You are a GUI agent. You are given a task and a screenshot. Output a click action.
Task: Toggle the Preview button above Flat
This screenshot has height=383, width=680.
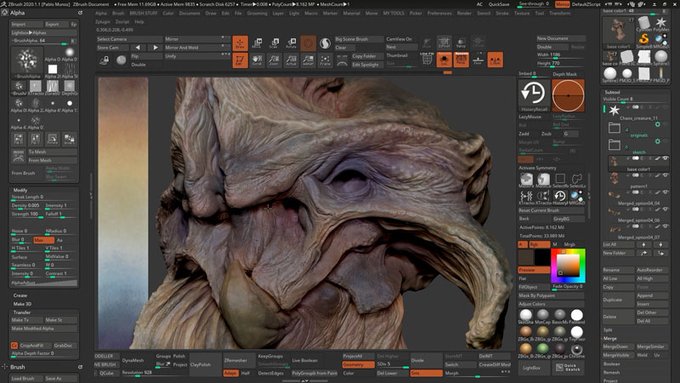534,270
